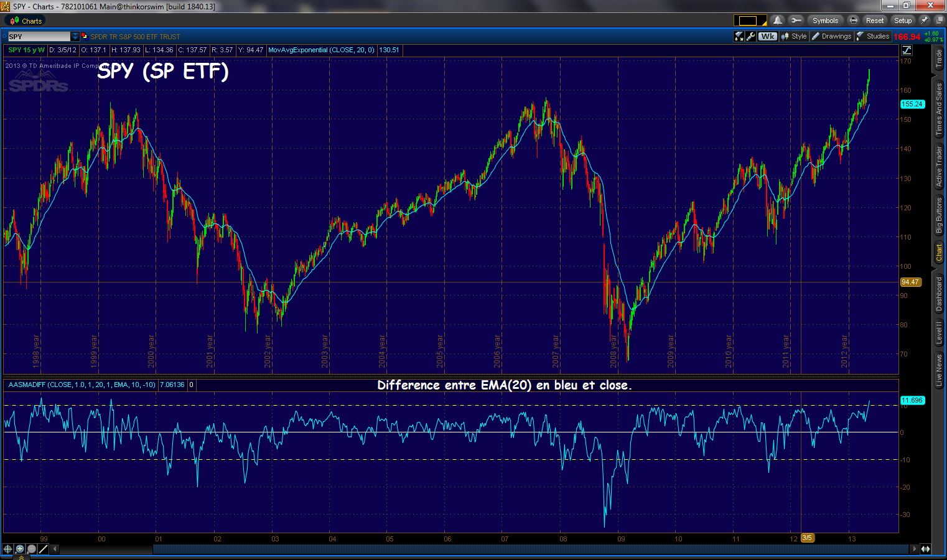Click the SPY symbol input field
Screen dimensions: 947x560
pyautogui.click(x=39, y=37)
